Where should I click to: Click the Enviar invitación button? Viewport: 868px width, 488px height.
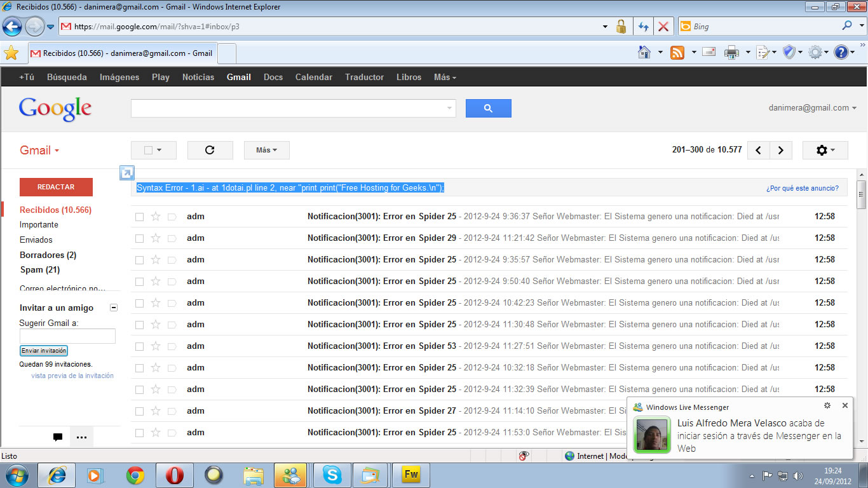tap(44, 351)
